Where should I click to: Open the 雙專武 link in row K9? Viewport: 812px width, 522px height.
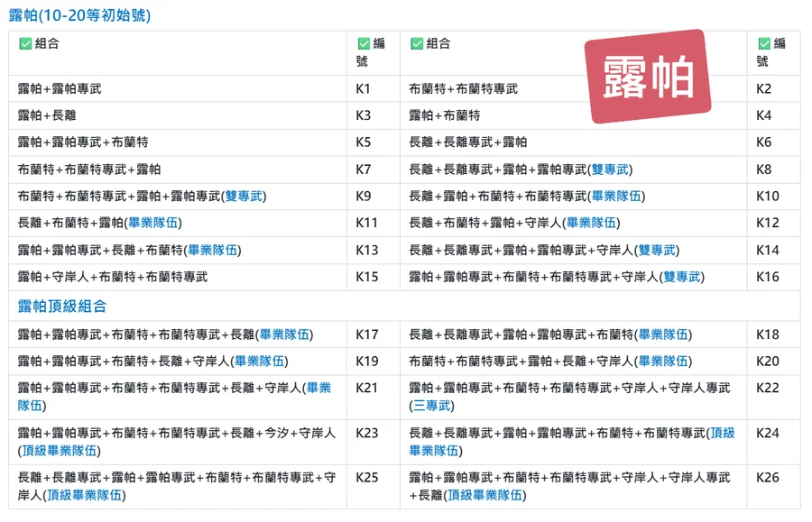pyautogui.click(x=244, y=197)
